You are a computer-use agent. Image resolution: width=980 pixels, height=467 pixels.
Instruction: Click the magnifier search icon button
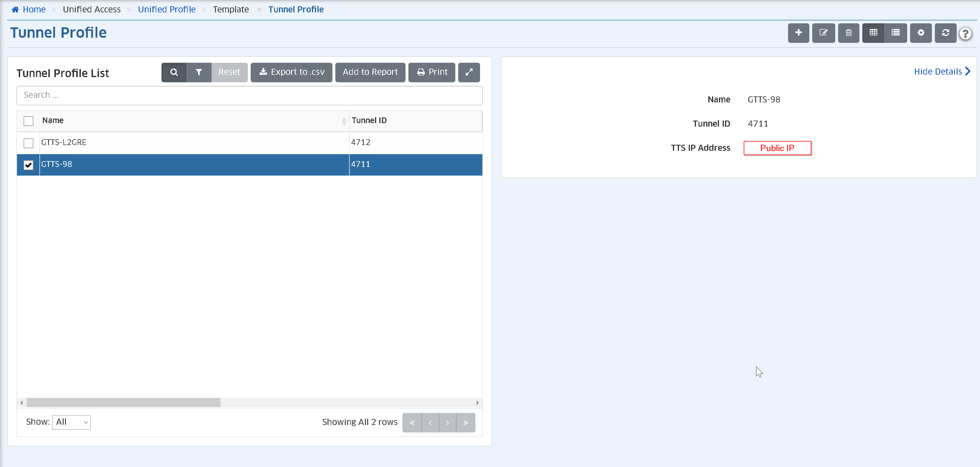point(174,72)
